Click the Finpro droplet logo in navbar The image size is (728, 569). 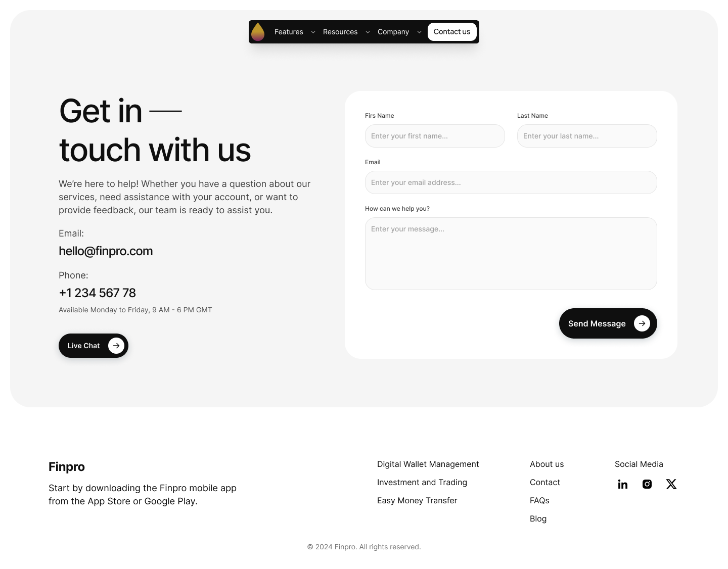tap(258, 32)
